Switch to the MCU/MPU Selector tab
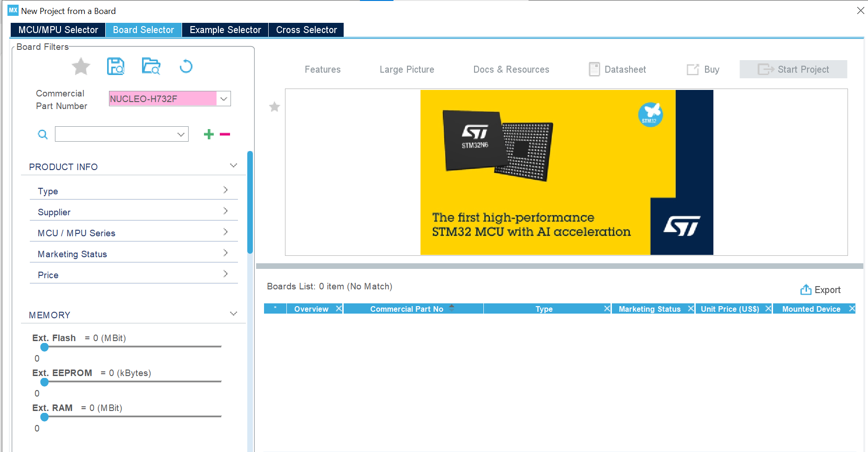 (x=57, y=29)
